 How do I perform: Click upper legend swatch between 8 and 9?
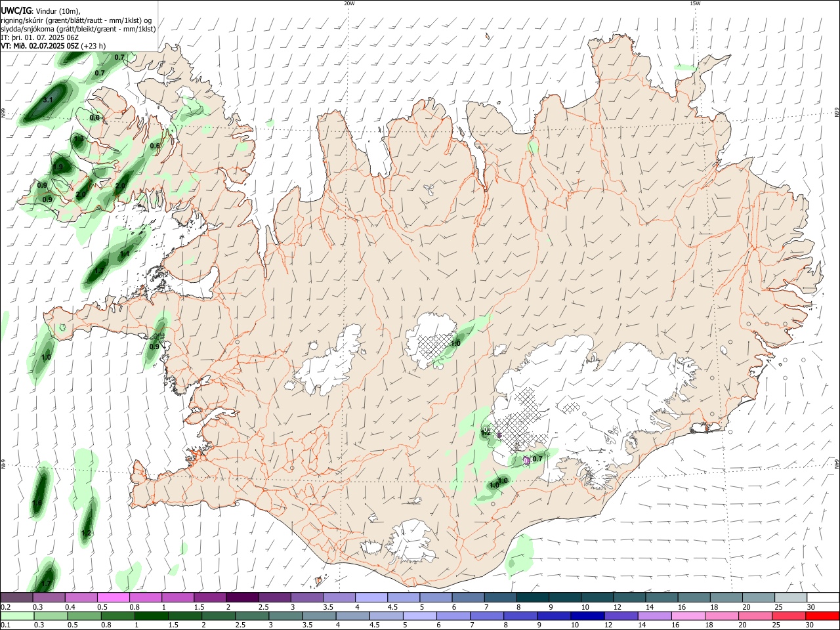click(x=532, y=597)
